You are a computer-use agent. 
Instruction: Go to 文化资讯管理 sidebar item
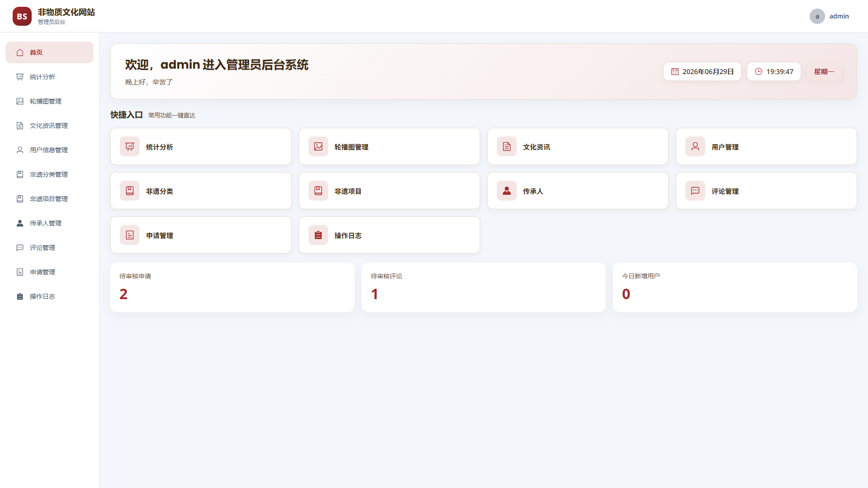[x=49, y=126]
